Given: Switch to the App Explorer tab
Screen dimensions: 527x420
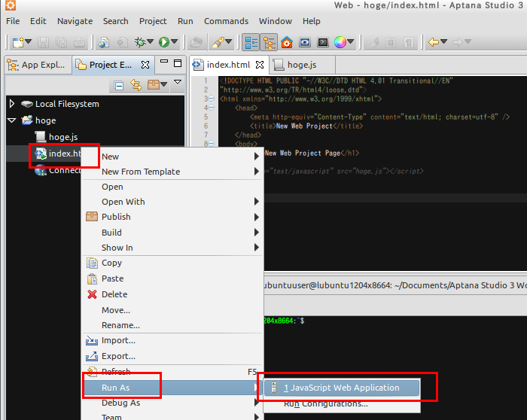Looking at the screenshot, I should pyautogui.click(x=38, y=65).
